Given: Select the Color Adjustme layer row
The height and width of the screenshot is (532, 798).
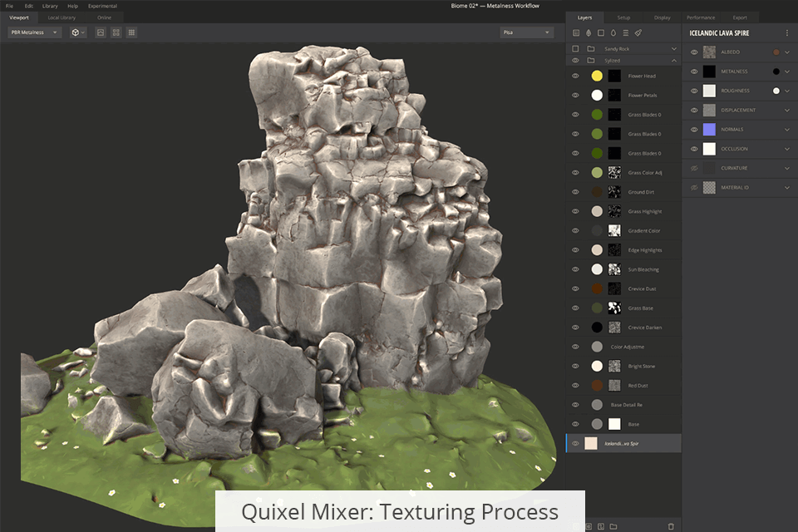Looking at the screenshot, I should pos(624,347).
